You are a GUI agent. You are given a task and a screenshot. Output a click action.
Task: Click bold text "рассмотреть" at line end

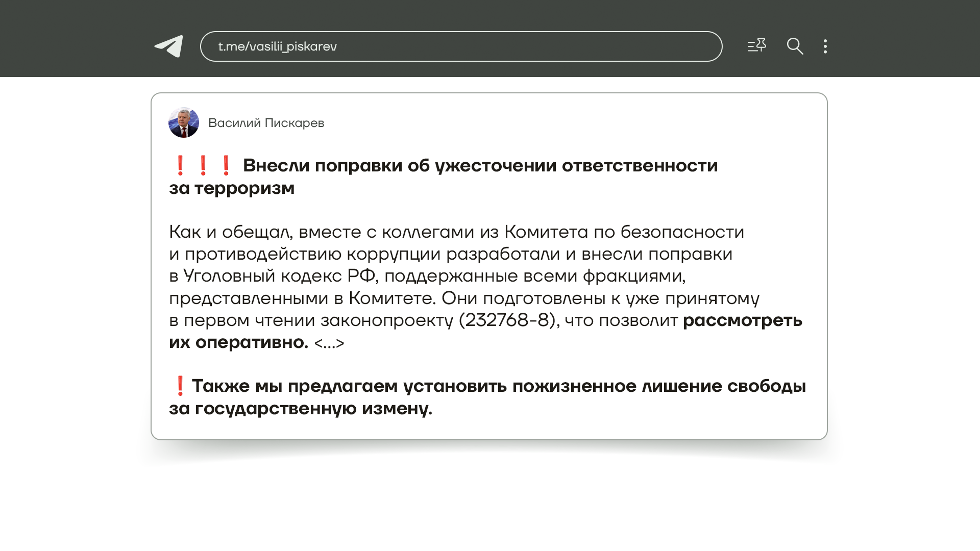click(742, 320)
